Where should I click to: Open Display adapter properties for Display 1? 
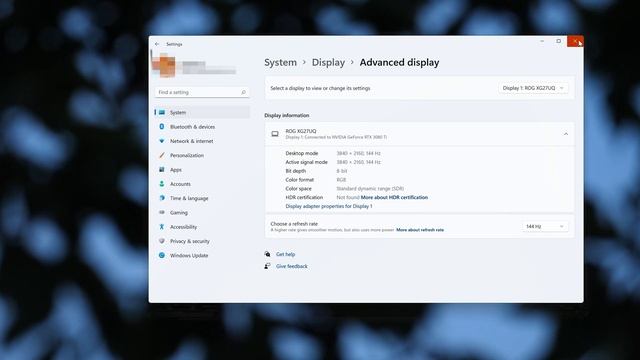(x=329, y=206)
